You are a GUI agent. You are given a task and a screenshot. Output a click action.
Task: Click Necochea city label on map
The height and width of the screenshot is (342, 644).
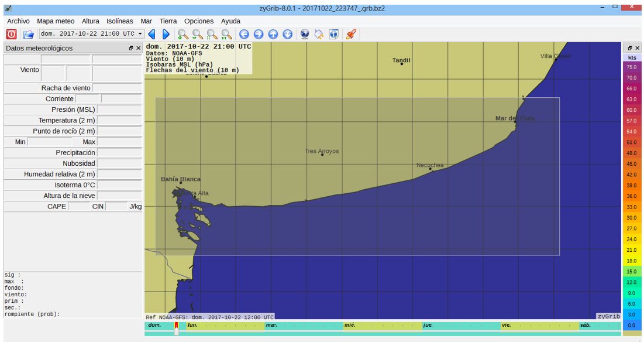[x=430, y=165]
